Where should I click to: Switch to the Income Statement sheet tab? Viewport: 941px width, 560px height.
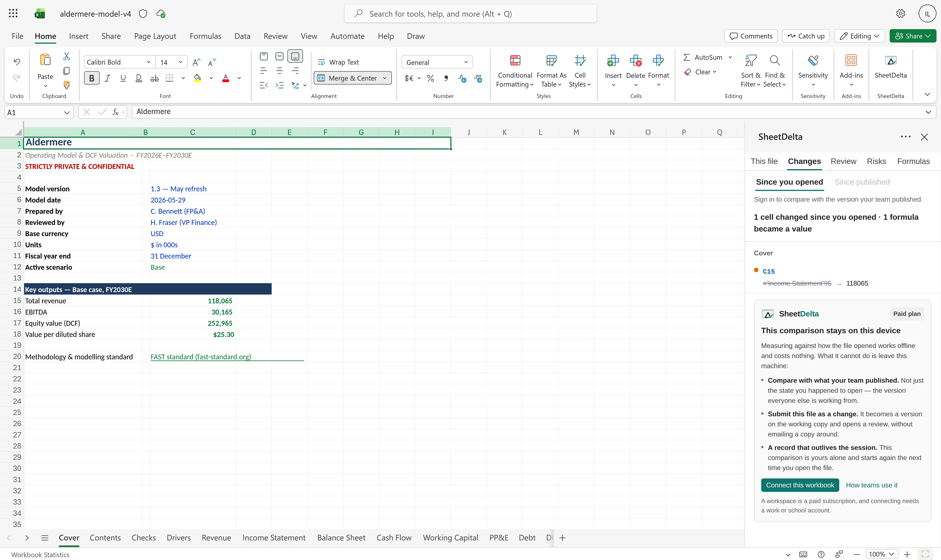click(274, 538)
